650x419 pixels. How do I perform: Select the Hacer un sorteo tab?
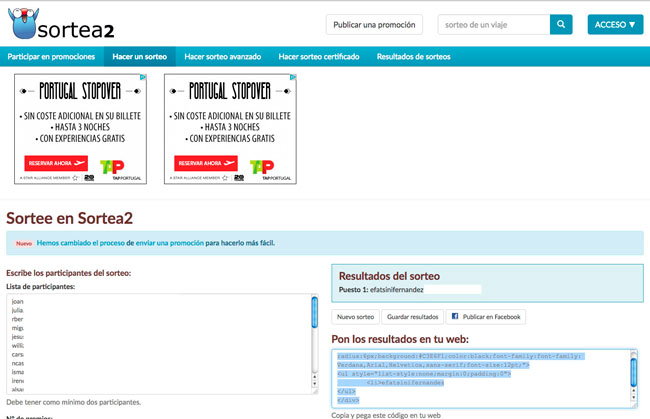(x=140, y=57)
